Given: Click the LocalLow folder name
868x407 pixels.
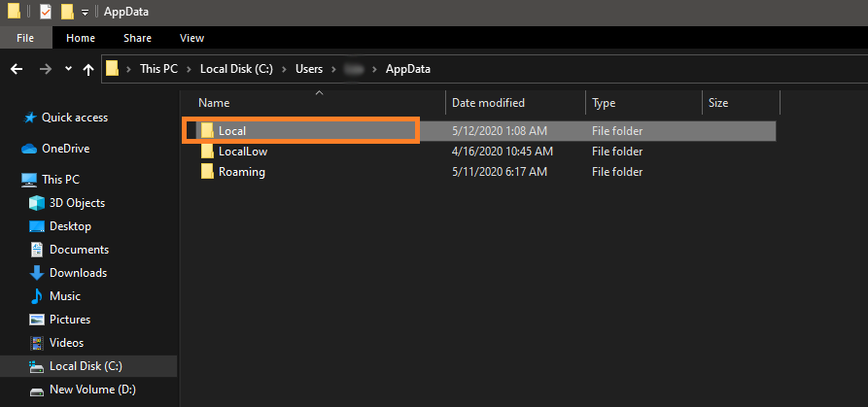Looking at the screenshot, I should click(x=243, y=151).
